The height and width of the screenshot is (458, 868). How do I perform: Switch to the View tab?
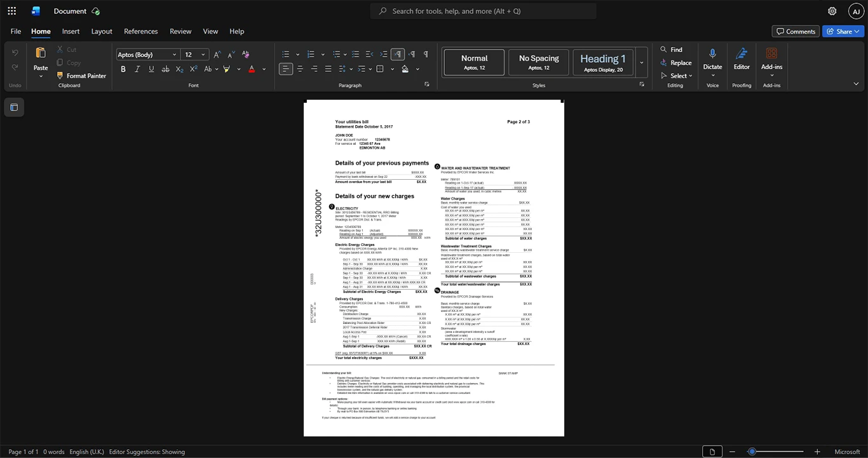point(210,31)
